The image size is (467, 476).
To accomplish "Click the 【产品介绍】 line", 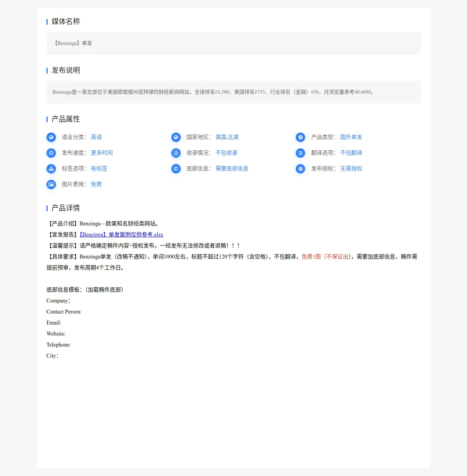I will pyautogui.click(x=104, y=223).
